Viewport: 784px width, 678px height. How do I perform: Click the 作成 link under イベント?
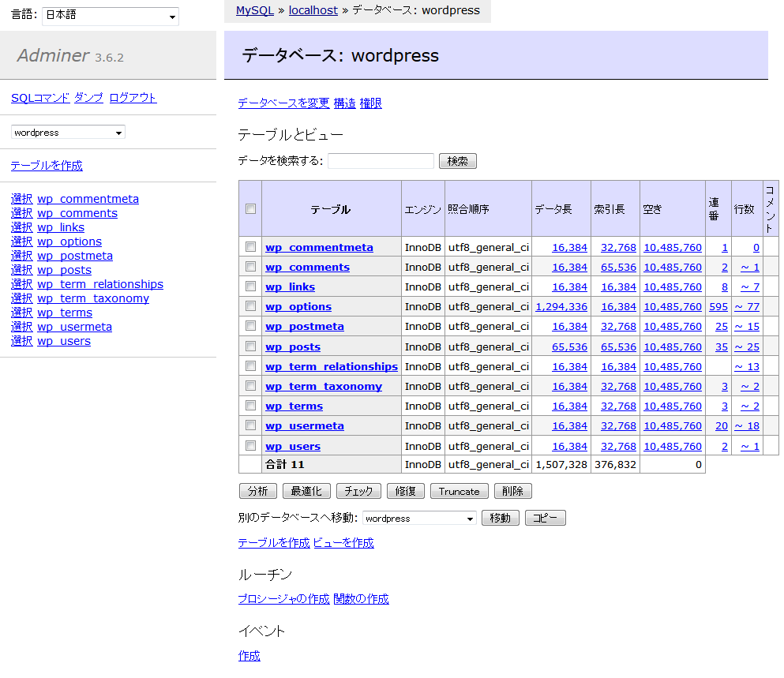click(x=249, y=656)
